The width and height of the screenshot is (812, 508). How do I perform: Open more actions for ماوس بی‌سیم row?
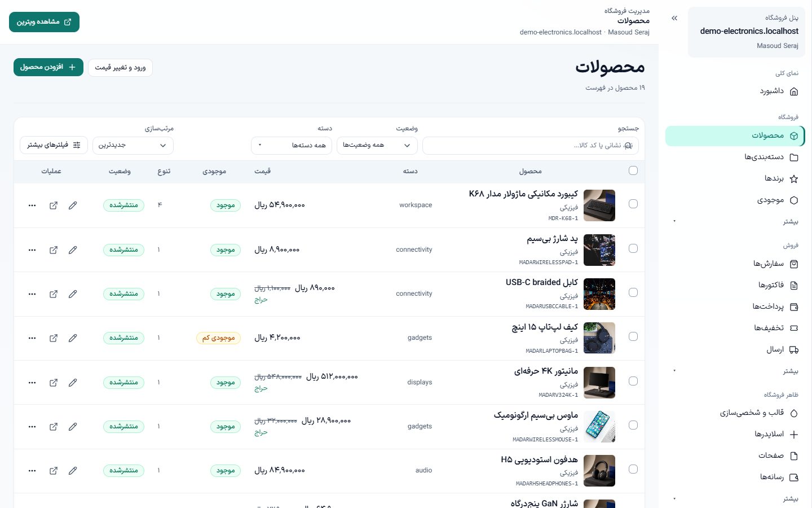(32, 427)
